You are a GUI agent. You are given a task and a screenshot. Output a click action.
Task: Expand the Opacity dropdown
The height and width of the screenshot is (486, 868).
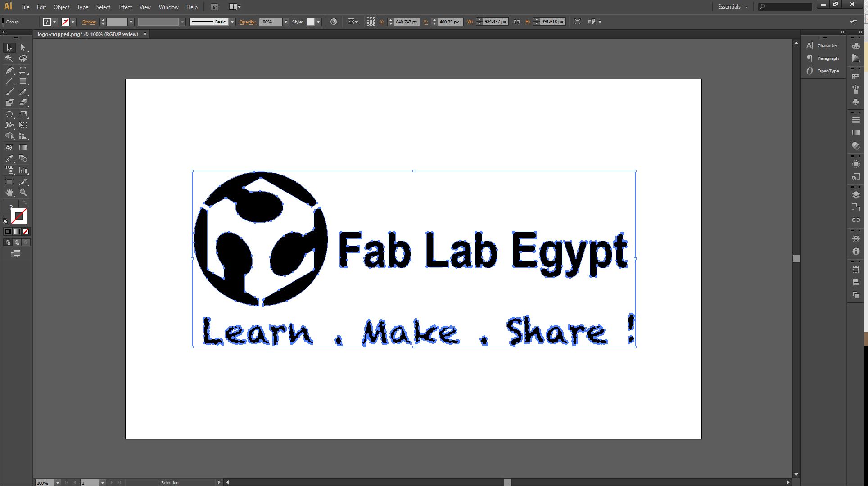pos(285,22)
